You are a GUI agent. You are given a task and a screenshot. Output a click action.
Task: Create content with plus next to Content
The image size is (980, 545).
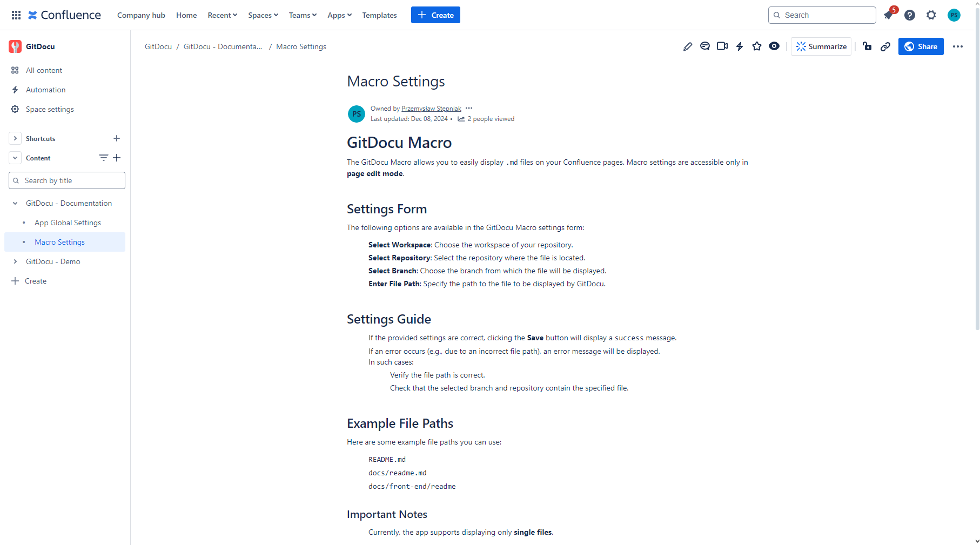[x=117, y=158]
